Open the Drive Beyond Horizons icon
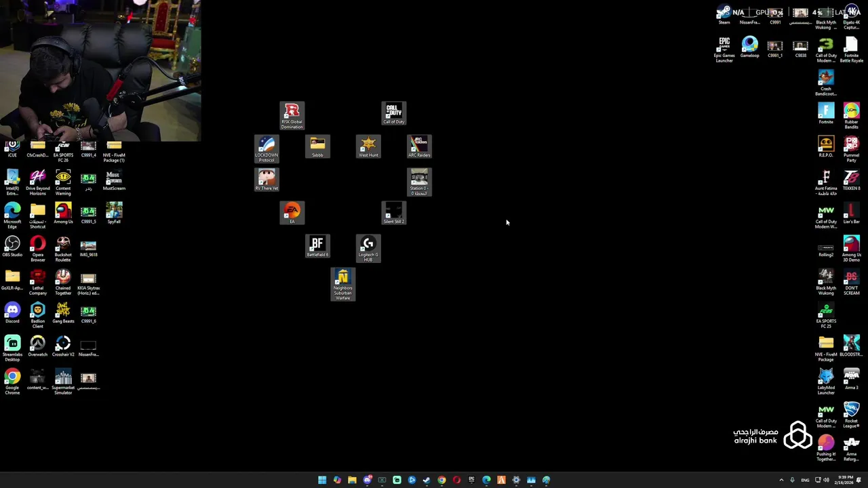Image resolution: width=868 pixels, height=488 pixels. 38,182
